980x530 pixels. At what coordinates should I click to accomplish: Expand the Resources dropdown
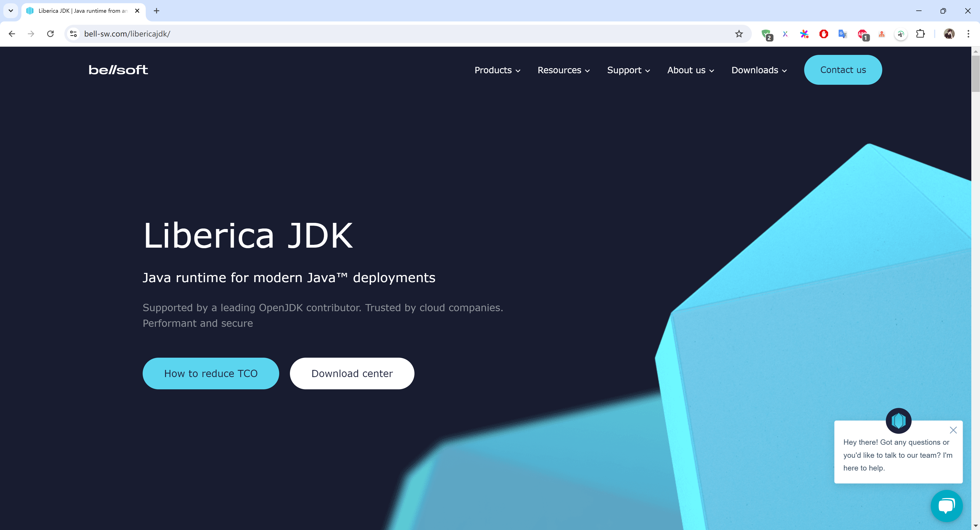tap(563, 70)
